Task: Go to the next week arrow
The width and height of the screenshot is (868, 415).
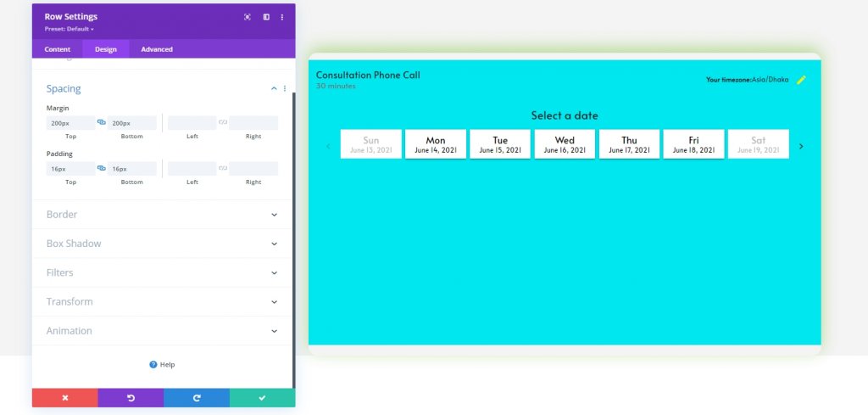Action: click(800, 146)
